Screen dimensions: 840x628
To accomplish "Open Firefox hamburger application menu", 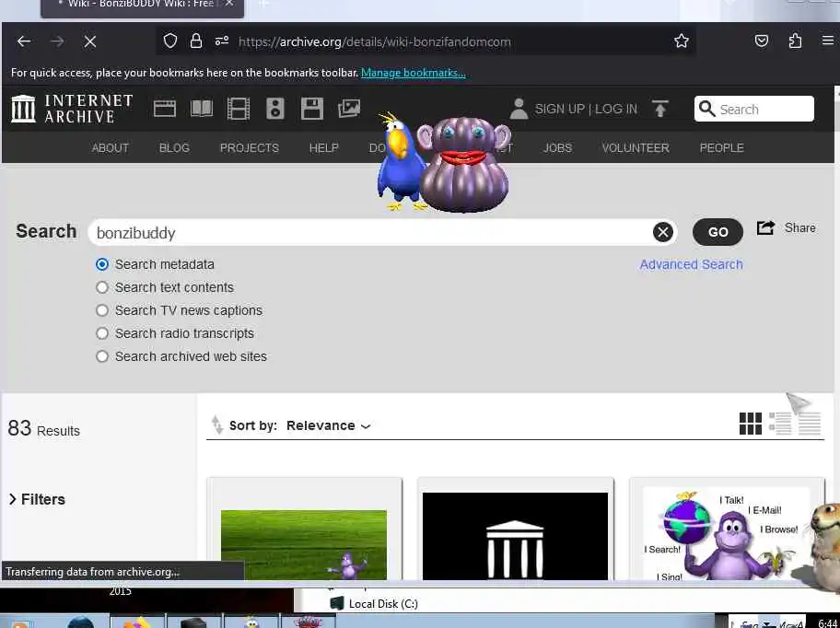I will tap(828, 41).
